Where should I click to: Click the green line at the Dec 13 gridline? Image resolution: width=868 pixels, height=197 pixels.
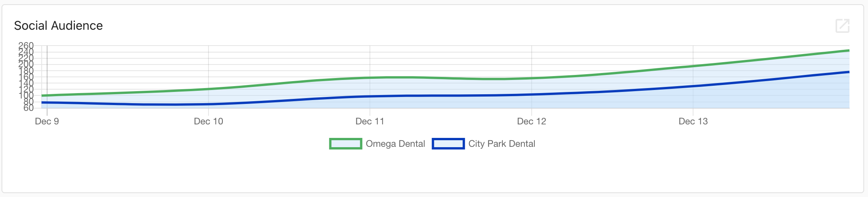pyautogui.click(x=693, y=66)
